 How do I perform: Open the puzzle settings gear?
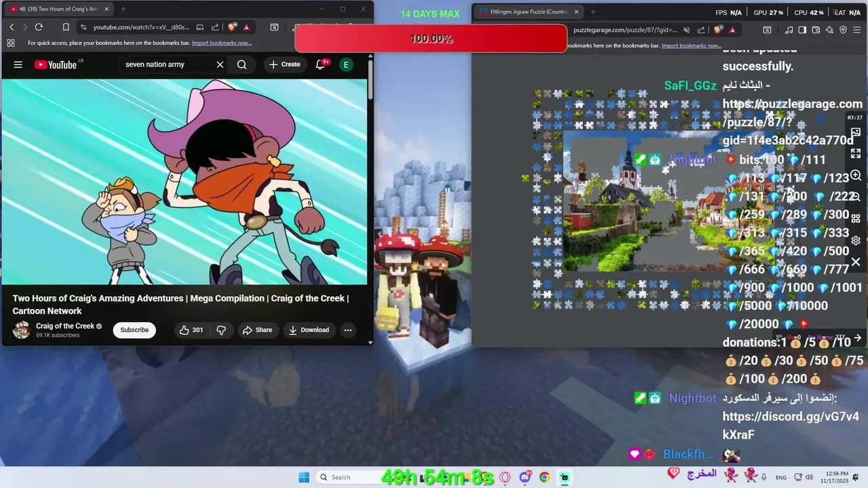[x=856, y=240]
